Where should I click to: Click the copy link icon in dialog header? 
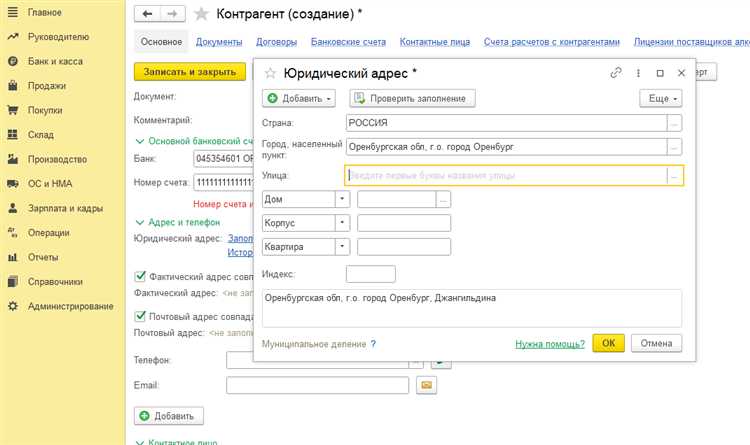pyautogui.click(x=616, y=73)
